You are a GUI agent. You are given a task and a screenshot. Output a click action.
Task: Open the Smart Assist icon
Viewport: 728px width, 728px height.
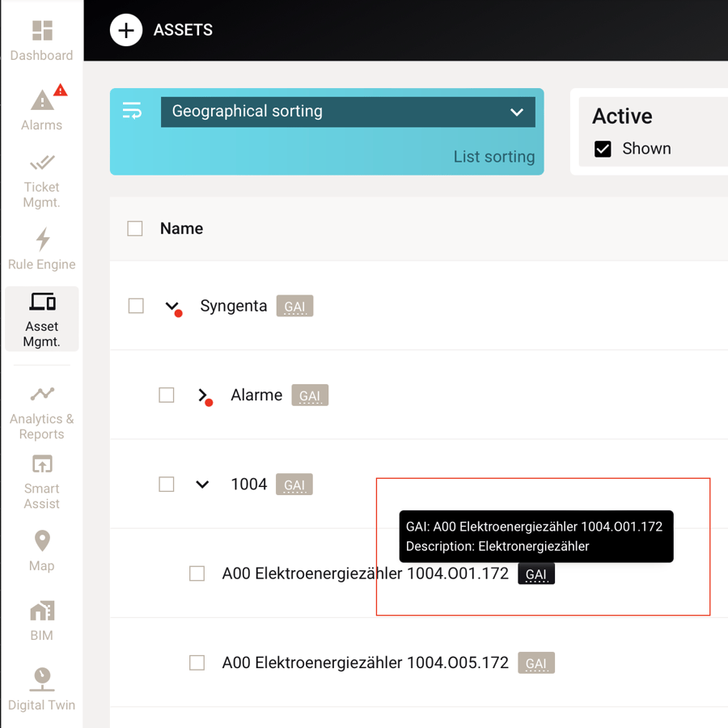pyautogui.click(x=42, y=463)
